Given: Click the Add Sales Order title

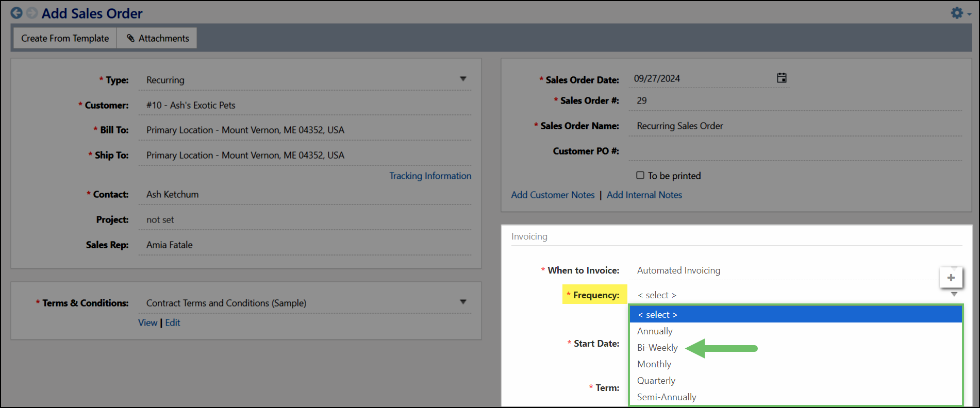Looking at the screenshot, I should pyautogui.click(x=92, y=13).
